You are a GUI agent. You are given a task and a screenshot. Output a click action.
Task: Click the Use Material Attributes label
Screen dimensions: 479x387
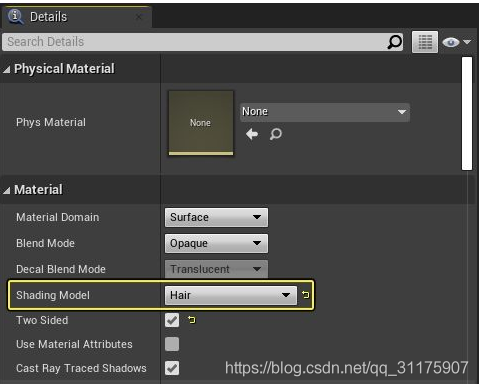point(74,344)
